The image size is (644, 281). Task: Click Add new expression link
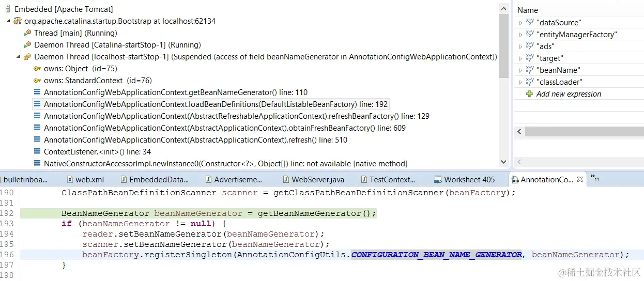click(x=569, y=94)
